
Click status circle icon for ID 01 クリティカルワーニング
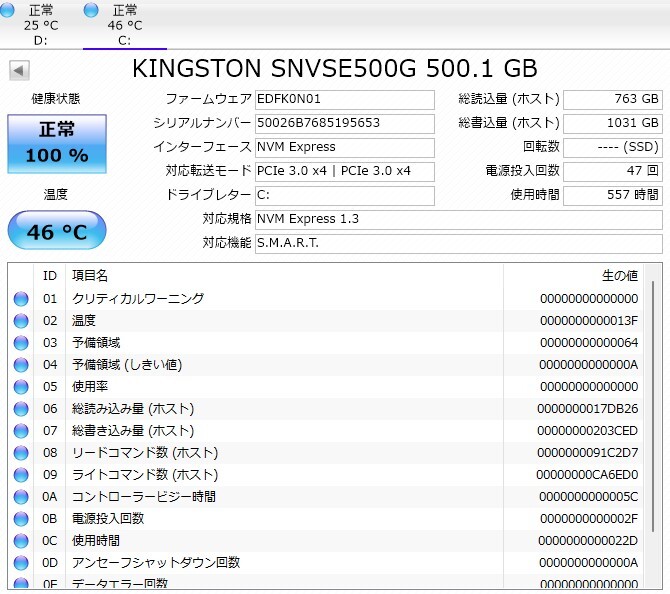[x=21, y=299]
